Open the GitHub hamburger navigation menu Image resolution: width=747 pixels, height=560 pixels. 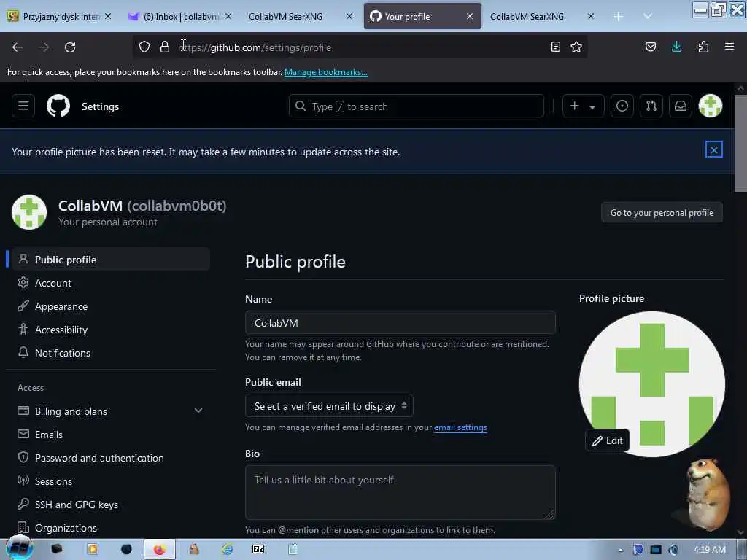[x=23, y=106]
